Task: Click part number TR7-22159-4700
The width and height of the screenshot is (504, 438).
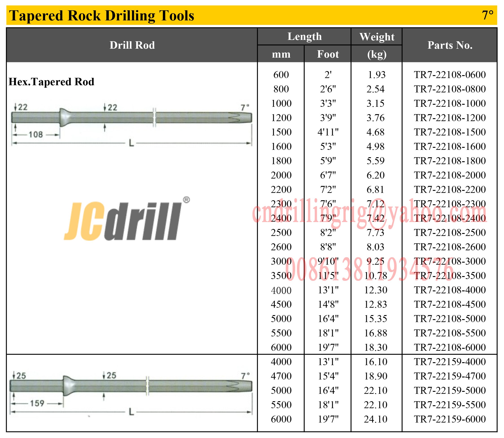Action: tap(450, 376)
